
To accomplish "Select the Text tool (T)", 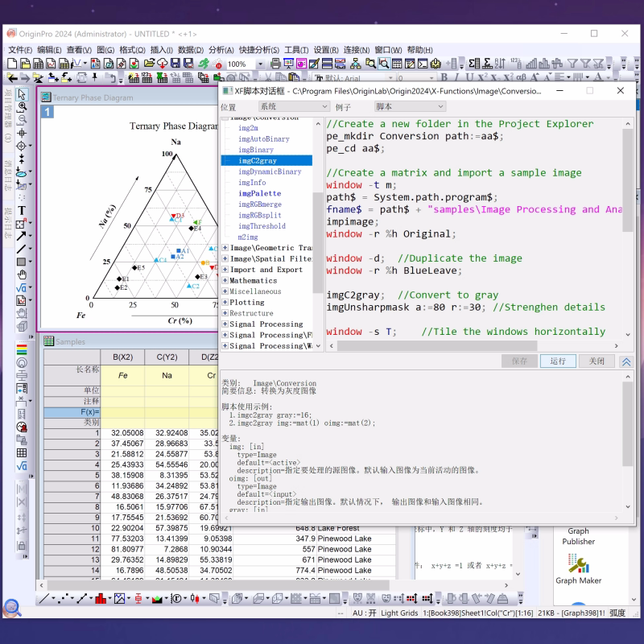I will point(22,211).
